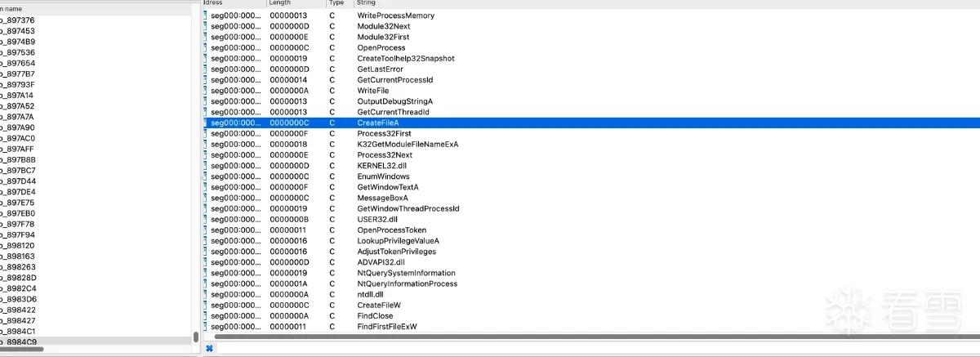The image size is (980, 357).
Task: Select the KERNEL32.dll string
Action: point(591,166)
